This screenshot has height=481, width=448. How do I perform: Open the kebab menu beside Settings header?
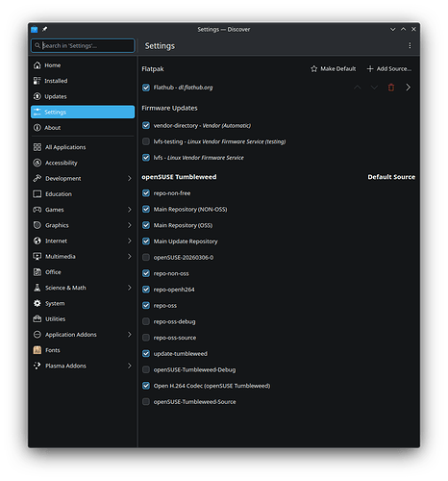[410, 46]
